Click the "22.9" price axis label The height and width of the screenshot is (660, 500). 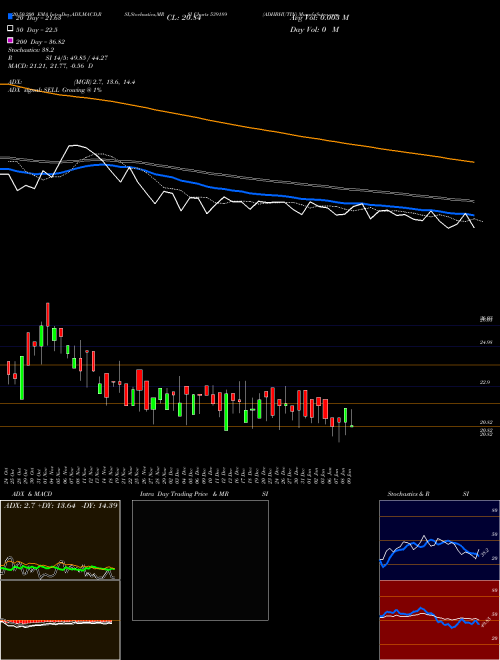(x=486, y=382)
